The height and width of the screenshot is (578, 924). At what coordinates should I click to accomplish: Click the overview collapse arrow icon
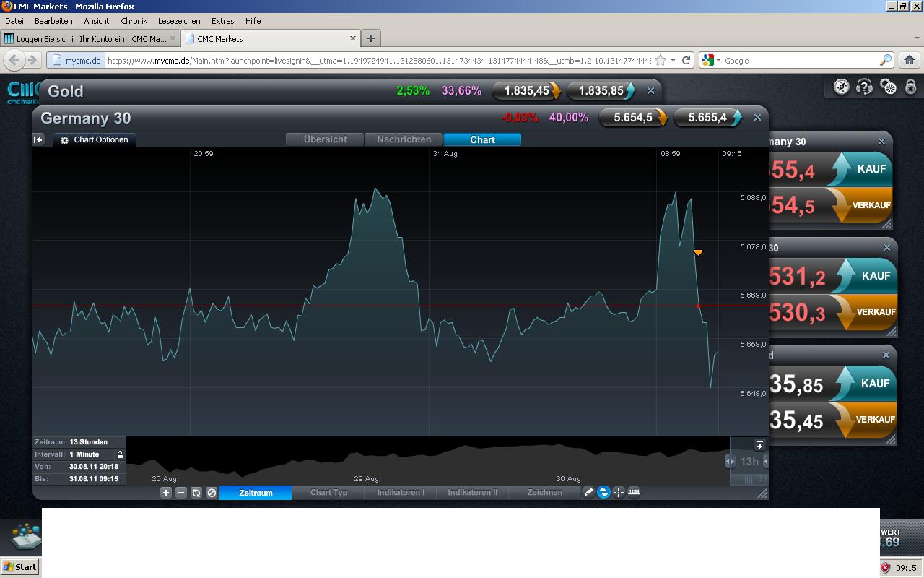[x=759, y=445]
